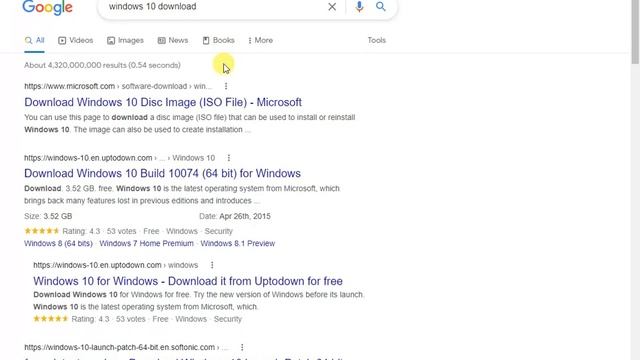
Task: Click the About 4,320,000,000 results text
Action: click(102, 65)
